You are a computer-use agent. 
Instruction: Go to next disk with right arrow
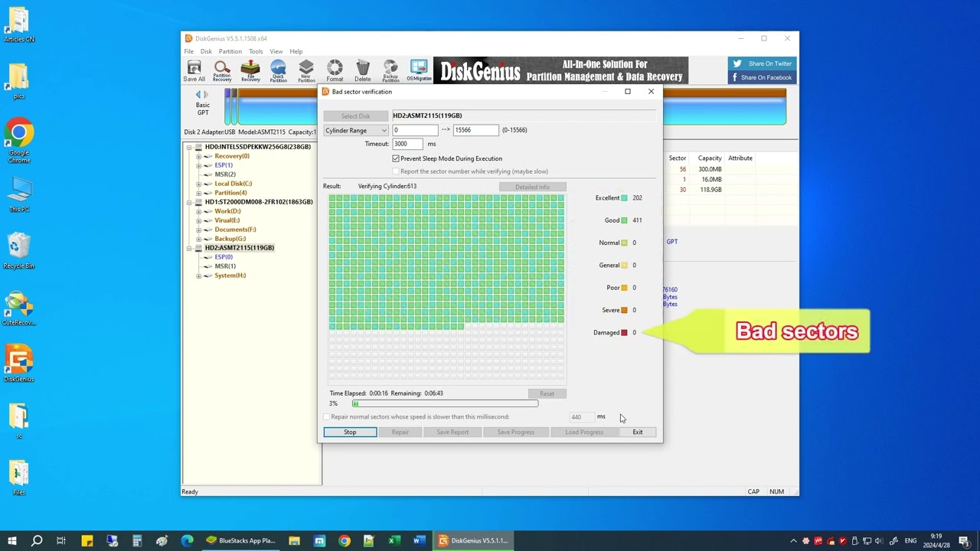click(206, 95)
